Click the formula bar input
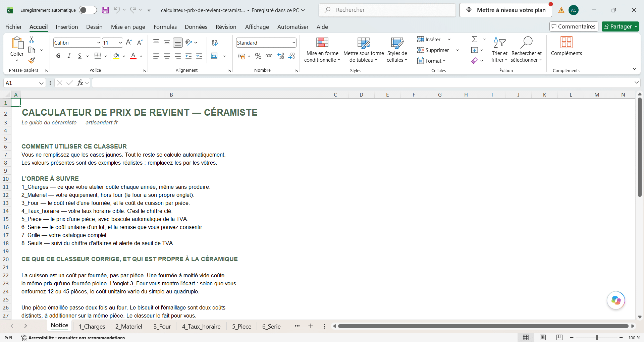Viewport: 644px width, 342px height. pyautogui.click(x=363, y=83)
